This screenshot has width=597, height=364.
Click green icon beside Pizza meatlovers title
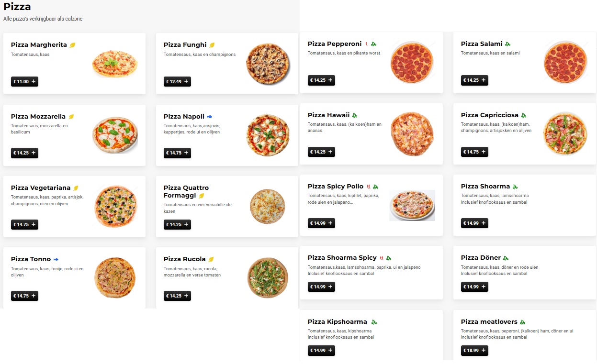point(523,322)
